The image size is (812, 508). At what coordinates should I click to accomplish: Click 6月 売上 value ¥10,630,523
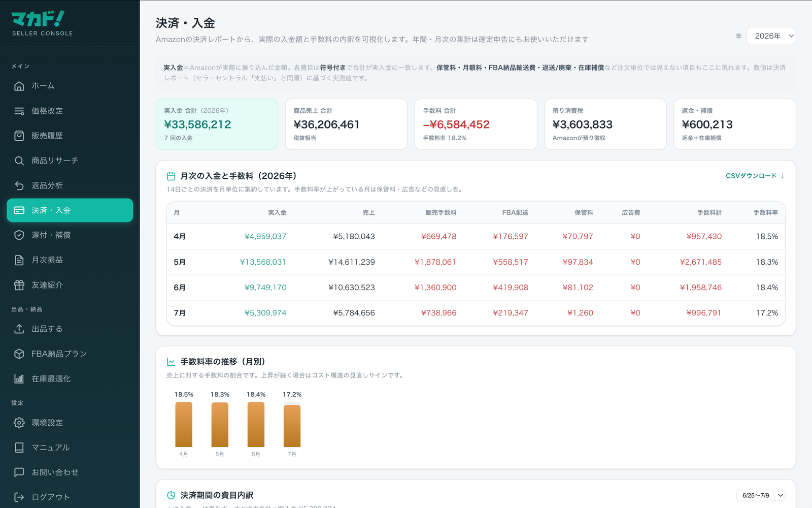pos(352,288)
